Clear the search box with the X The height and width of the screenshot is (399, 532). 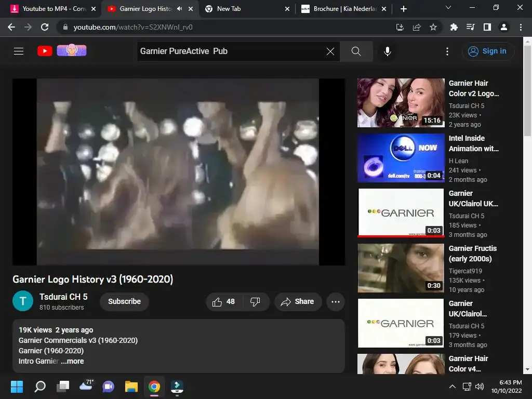coord(330,51)
